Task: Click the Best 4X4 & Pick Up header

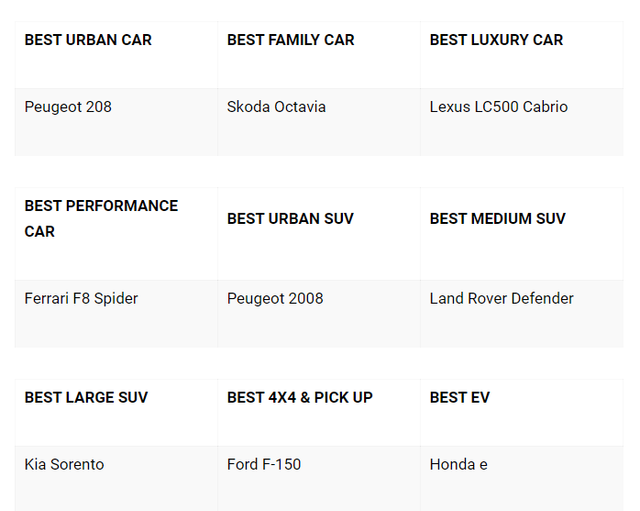Action: tap(300, 397)
